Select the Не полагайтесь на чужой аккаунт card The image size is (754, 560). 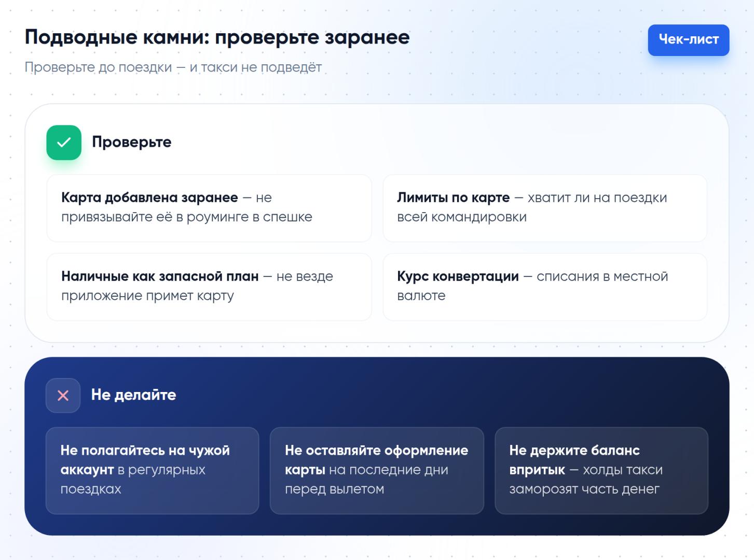[152, 470]
